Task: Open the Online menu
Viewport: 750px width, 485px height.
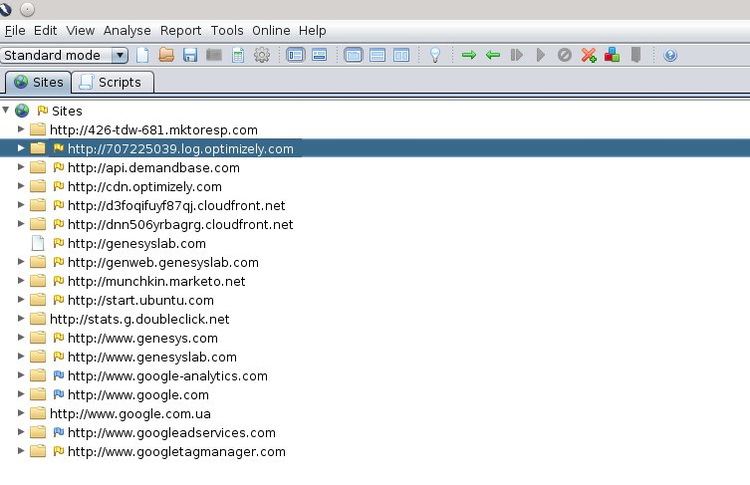Action: click(271, 31)
